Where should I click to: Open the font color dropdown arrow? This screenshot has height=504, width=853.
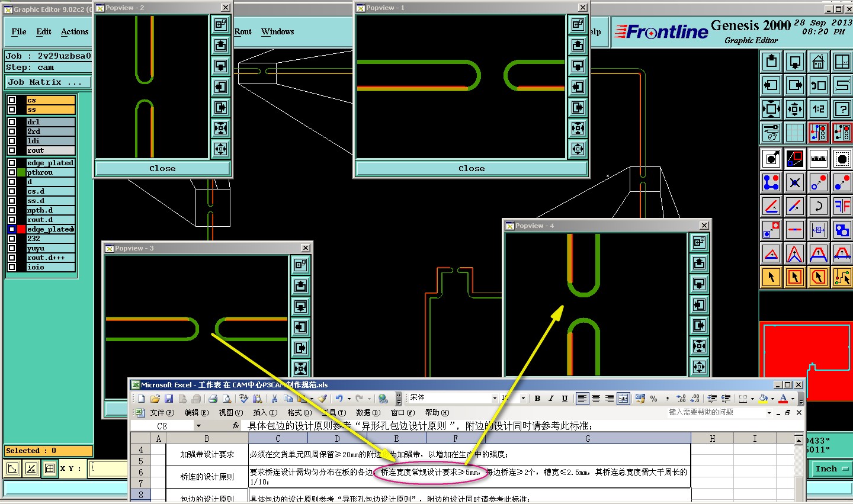pyautogui.click(x=793, y=399)
